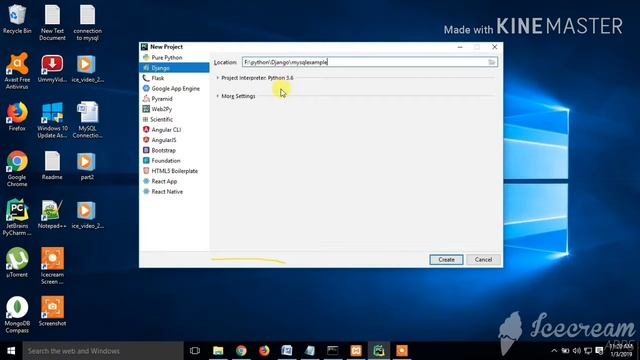
Task: Open Firefox from the taskbar
Action: pyautogui.click(x=264, y=351)
